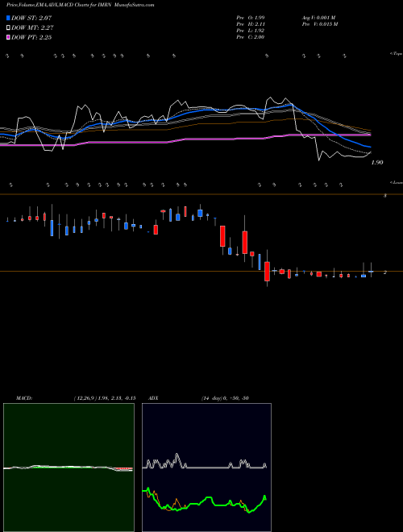Open the dark blue ADX indicator panel
403x532 pixels.
[206, 468]
